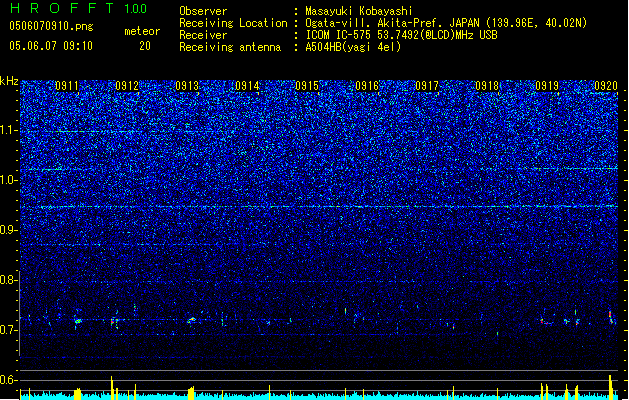Click the meteor count value 20

[x=145, y=46]
